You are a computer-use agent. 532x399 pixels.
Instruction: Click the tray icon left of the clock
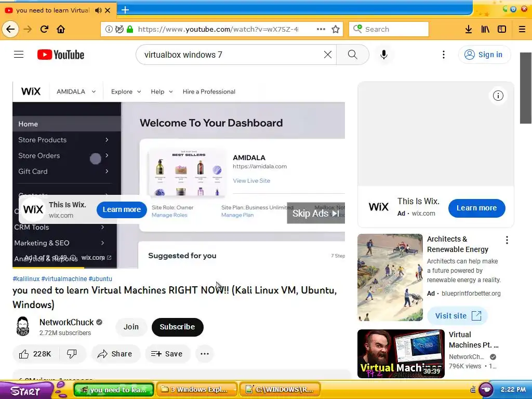[486, 390]
